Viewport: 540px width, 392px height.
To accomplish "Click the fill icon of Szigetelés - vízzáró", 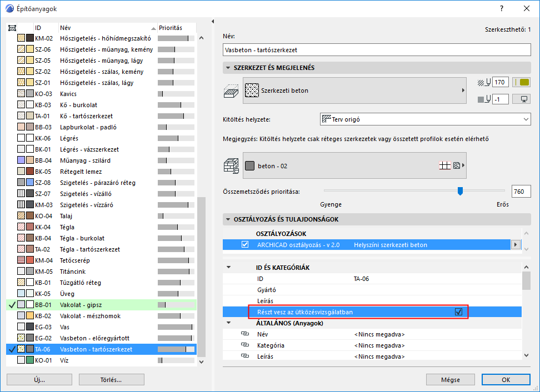I will 21,205.
